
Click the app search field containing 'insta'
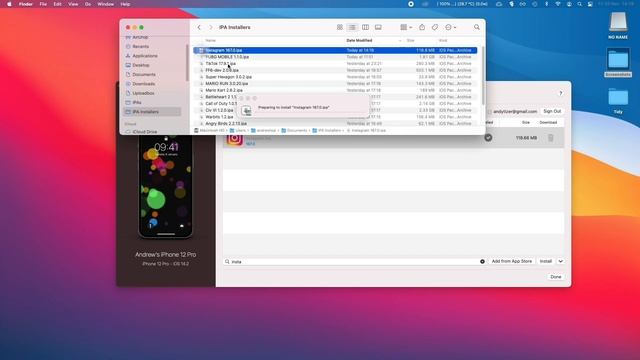click(354, 262)
